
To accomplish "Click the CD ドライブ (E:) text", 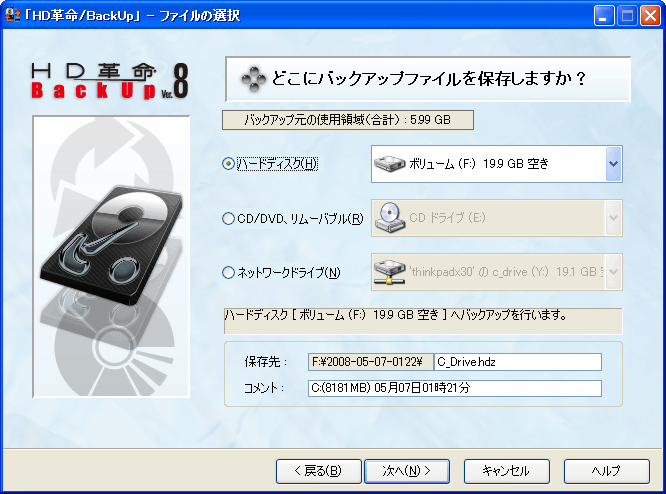I will (x=447, y=218).
